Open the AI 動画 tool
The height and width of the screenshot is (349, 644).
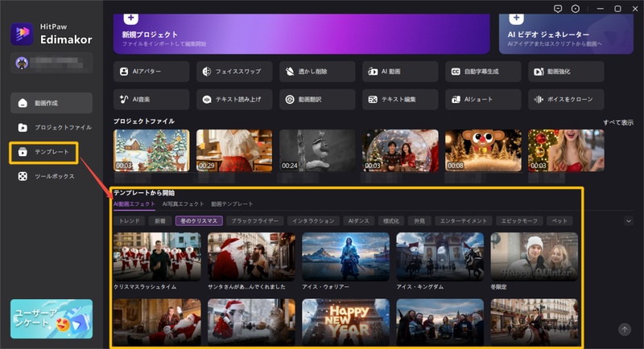(400, 72)
